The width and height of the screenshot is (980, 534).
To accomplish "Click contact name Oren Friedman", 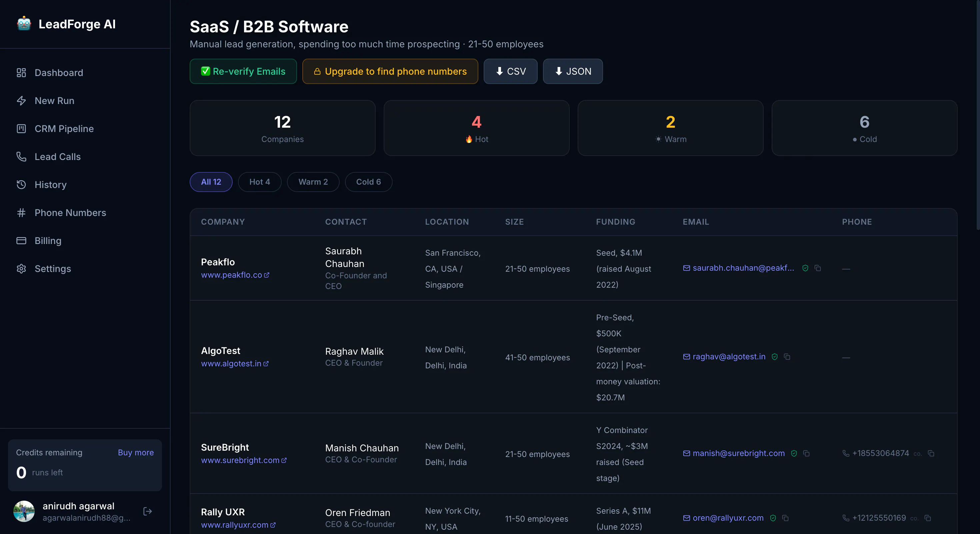I will [358, 513].
